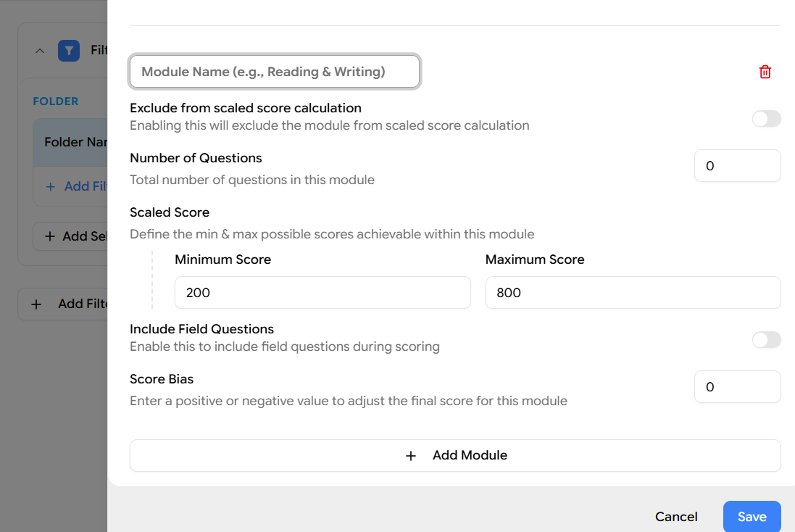Click the Score Bias label text

pos(162,379)
